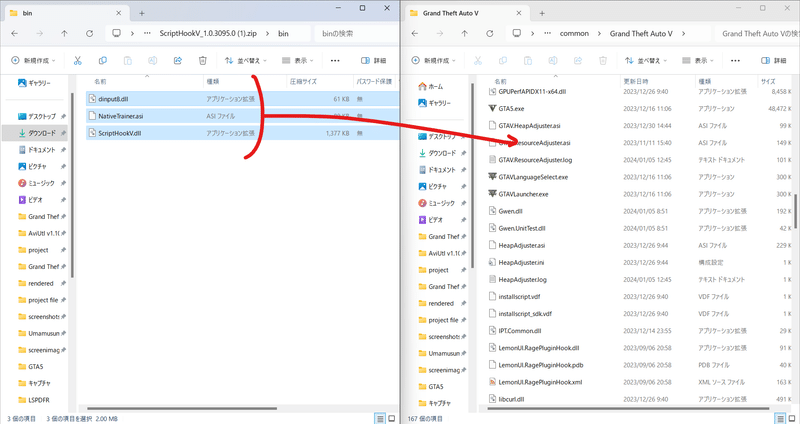This screenshot has height=424, width=800.
Task: Open ミュージック in bin window sidebar
Action: 41,183
